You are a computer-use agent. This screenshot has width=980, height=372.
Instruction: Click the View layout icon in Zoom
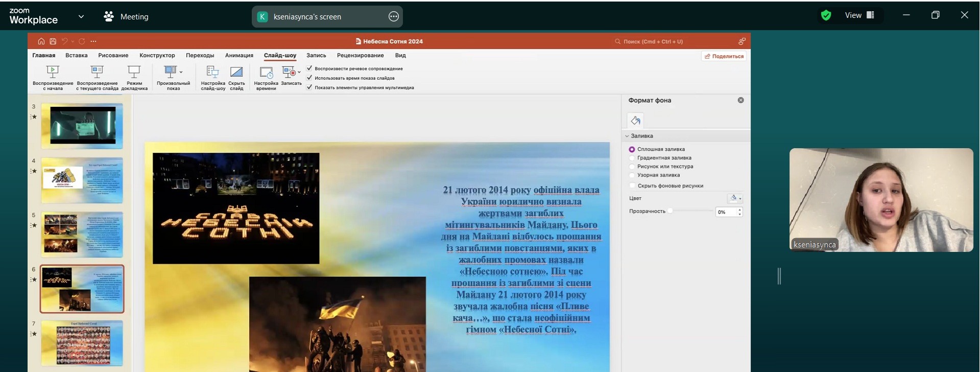pos(871,15)
